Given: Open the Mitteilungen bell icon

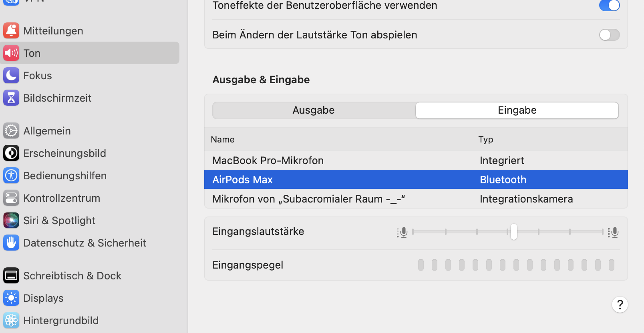Looking at the screenshot, I should [x=11, y=31].
